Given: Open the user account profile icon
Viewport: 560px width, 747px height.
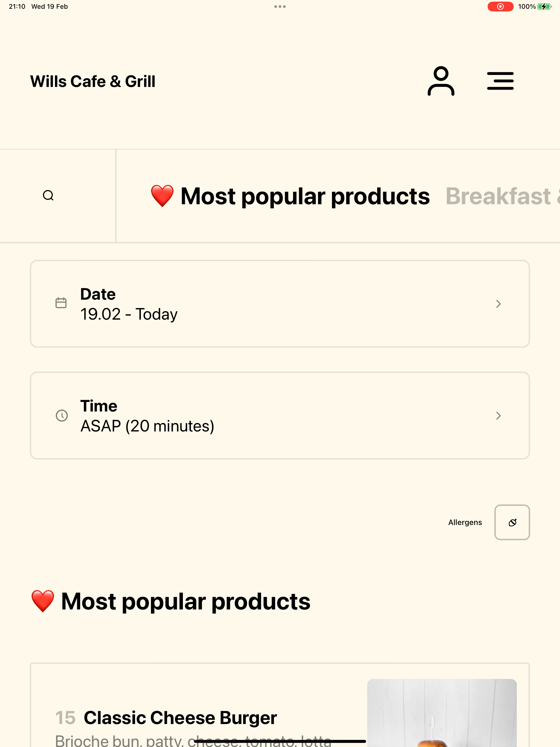Looking at the screenshot, I should (x=441, y=81).
